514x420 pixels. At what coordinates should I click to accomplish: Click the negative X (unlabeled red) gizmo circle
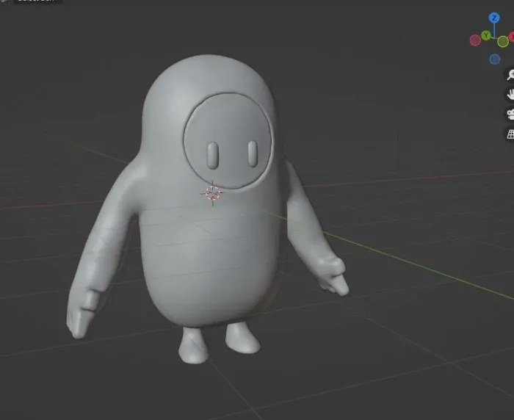475,40
